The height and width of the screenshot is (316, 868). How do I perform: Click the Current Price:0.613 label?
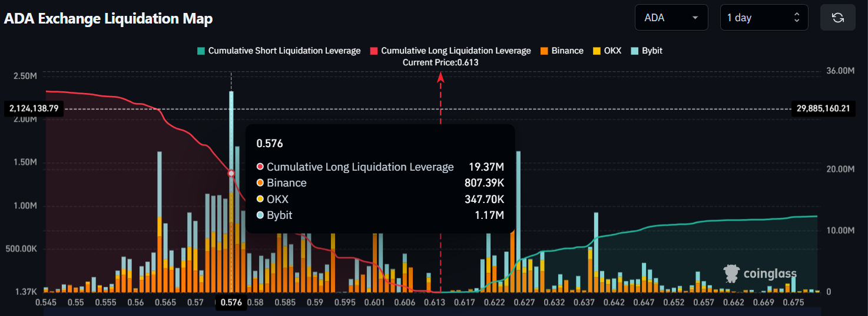[440, 62]
